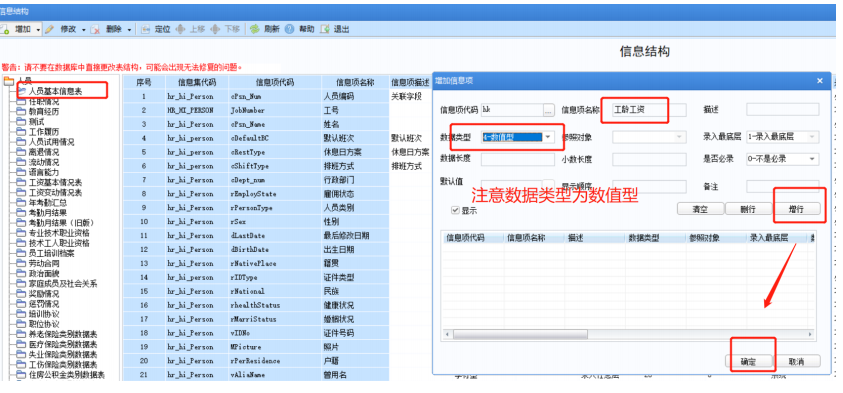Select 培训协议 tree node
843x393 pixels.
click(x=44, y=314)
